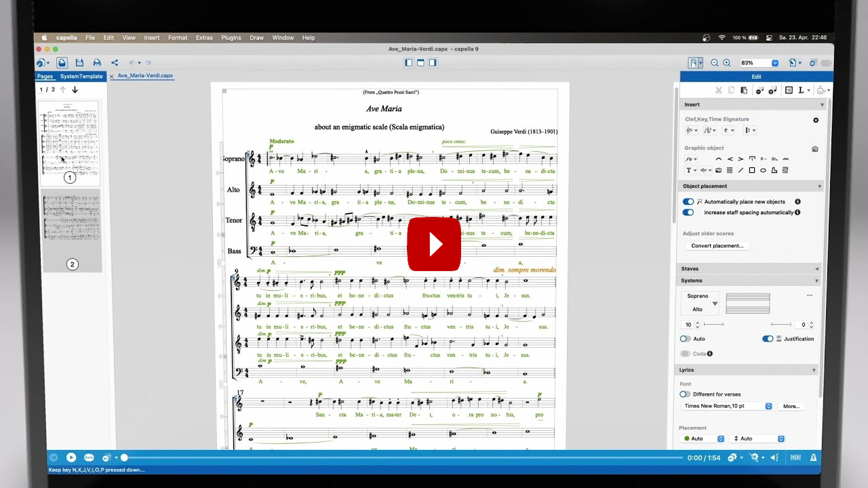The image size is (868, 488).
Task: Toggle the right sidebar layout icon
Action: point(433,62)
